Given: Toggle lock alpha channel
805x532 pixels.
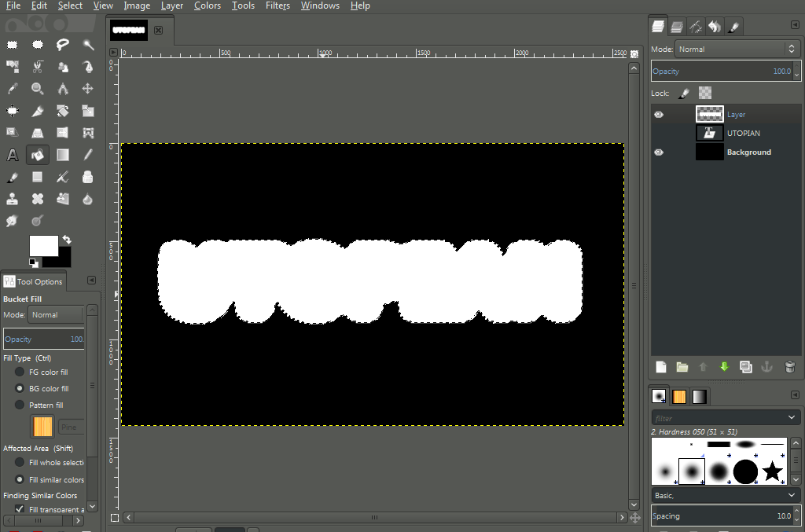Looking at the screenshot, I should point(705,93).
